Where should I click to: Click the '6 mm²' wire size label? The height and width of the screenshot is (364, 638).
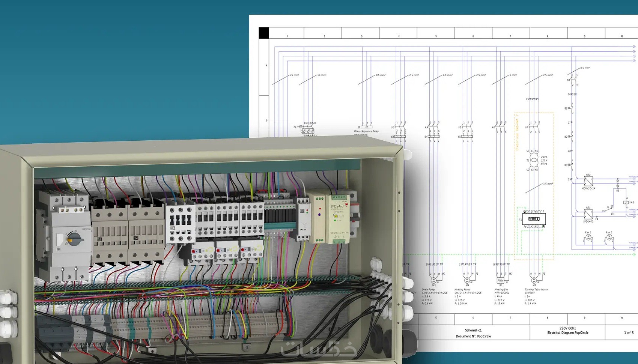[x=513, y=75]
